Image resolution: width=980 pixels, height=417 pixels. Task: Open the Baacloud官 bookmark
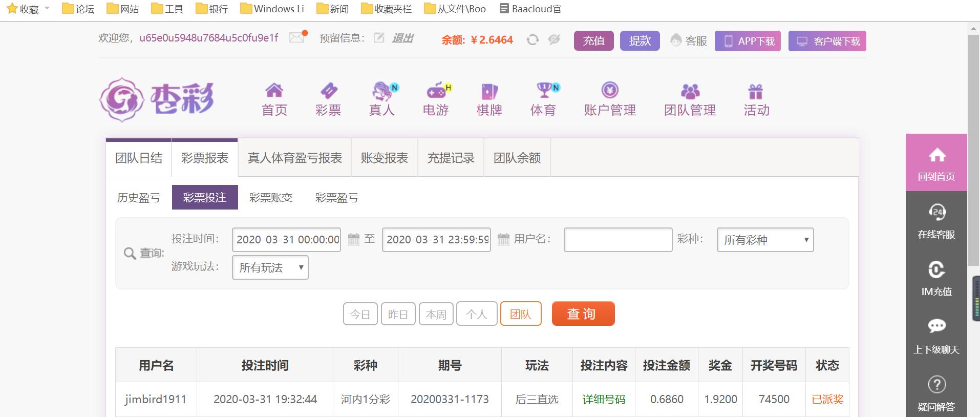pos(530,9)
